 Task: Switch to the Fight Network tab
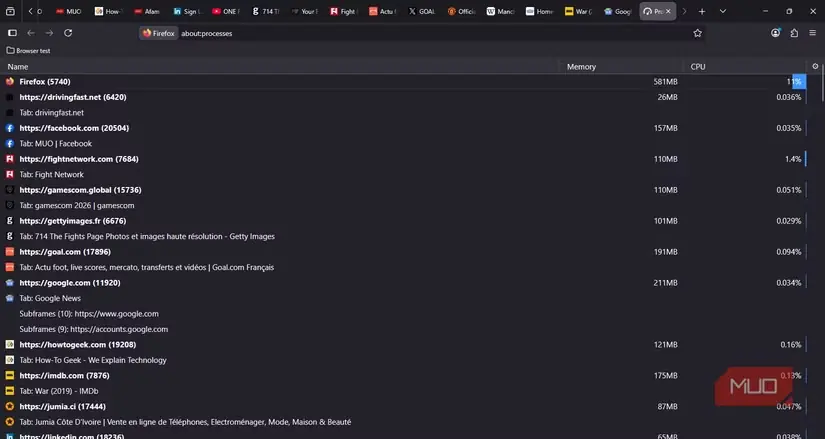point(343,11)
